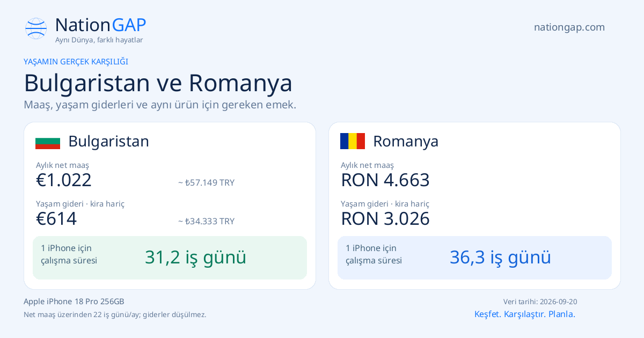Image resolution: width=644 pixels, height=338 pixels.
Task: Click Romania's 'Aylık net maaş' label
Action: [367, 165]
